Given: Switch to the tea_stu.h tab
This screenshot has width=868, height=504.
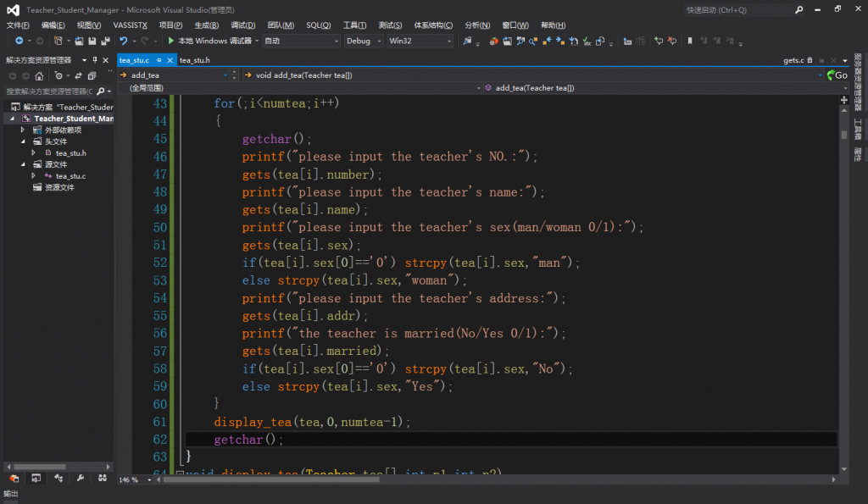Looking at the screenshot, I should 195,60.
